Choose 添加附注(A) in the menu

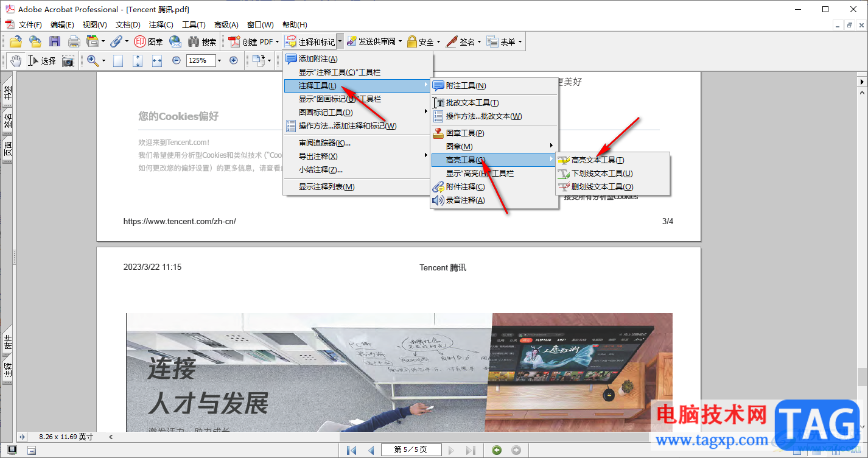pyautogui.click(x=358, y=59)
